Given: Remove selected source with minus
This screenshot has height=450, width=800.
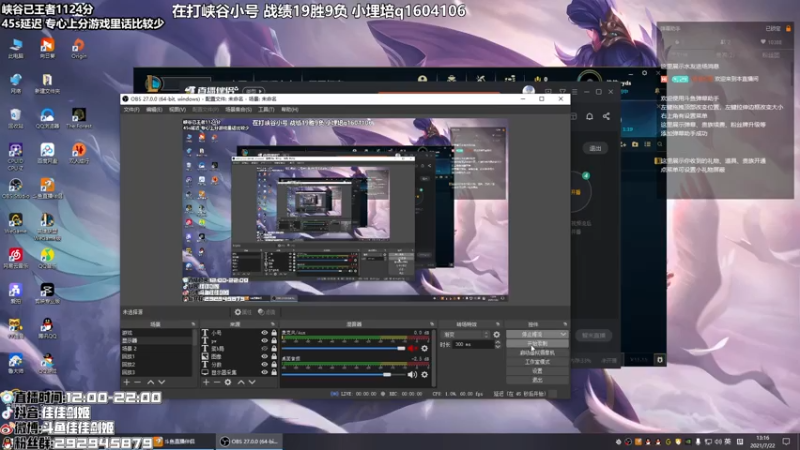Looking at the screenshot, I should [217, 382].
